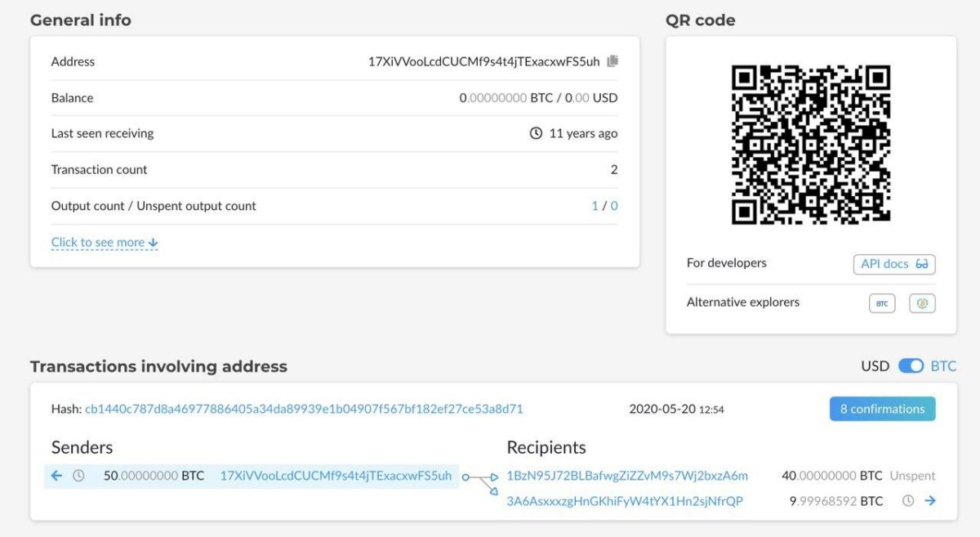Copy the address with the copy icon
This screenshot has height=537, width=980.
[612, 61]
